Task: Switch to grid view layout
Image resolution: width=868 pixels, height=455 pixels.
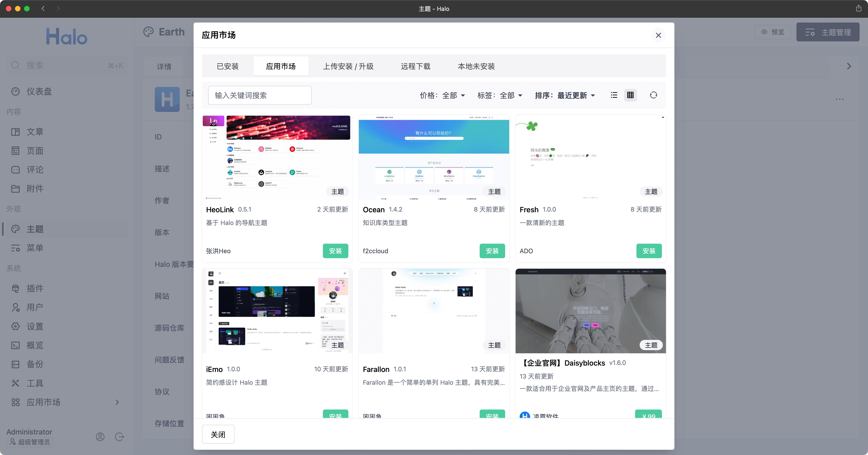Action: pyautogui.click(x=631, y=95)
